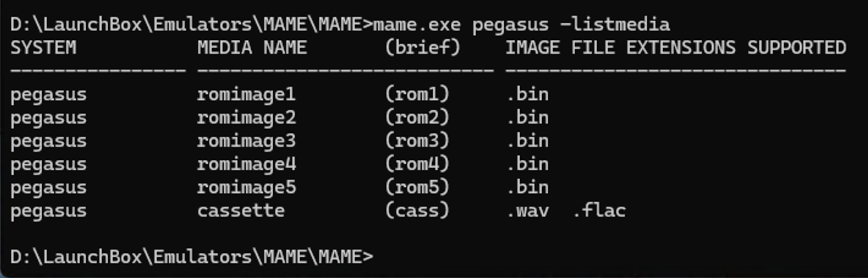Click the (rom3) brief name
This screenshot has width=868, height=278.
coord(417,141)
